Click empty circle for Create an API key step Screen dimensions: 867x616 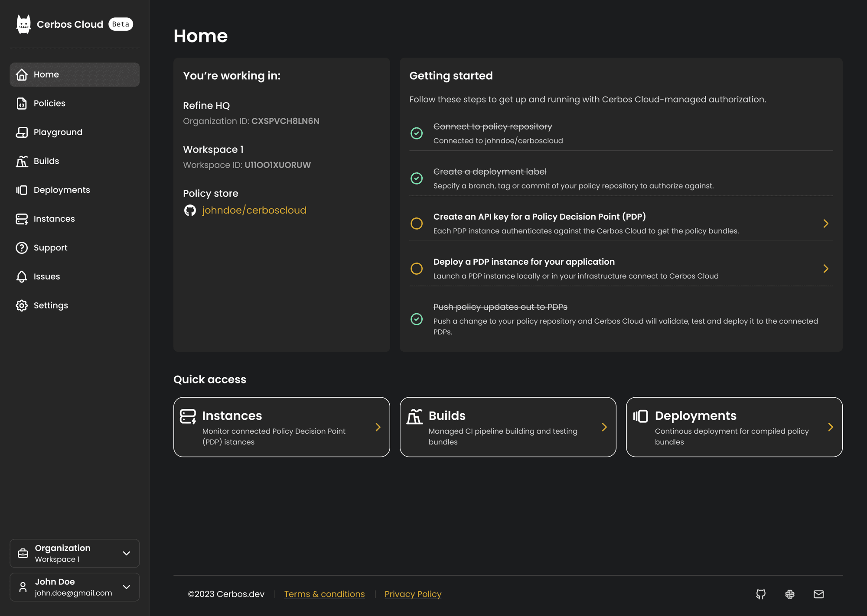tap(417, 224)
